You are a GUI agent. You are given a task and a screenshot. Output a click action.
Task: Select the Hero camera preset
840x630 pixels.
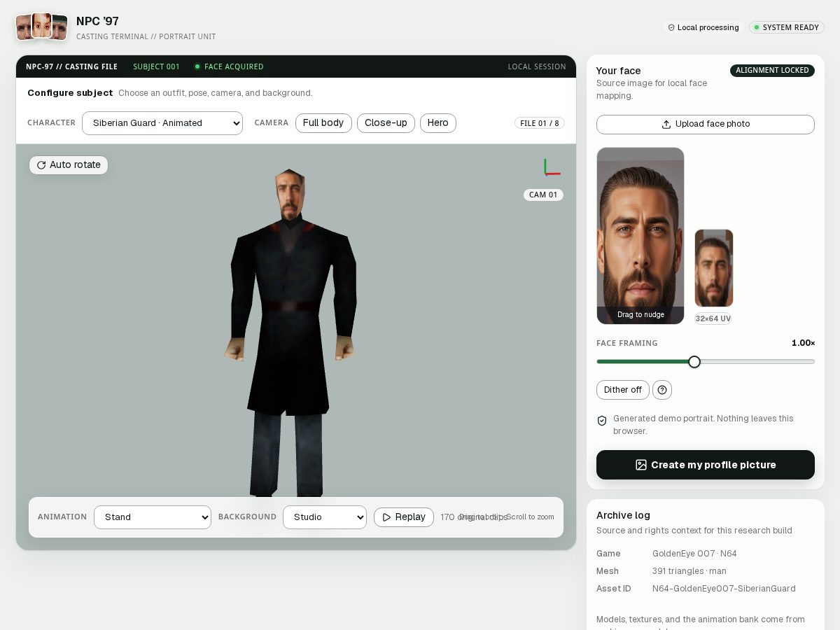(438, 123)
